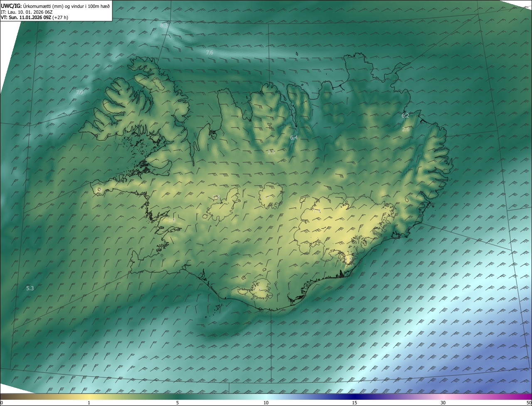Click the 5 tick label on the color scale
The image size is (532, 406).
click(x=177, y=403)
